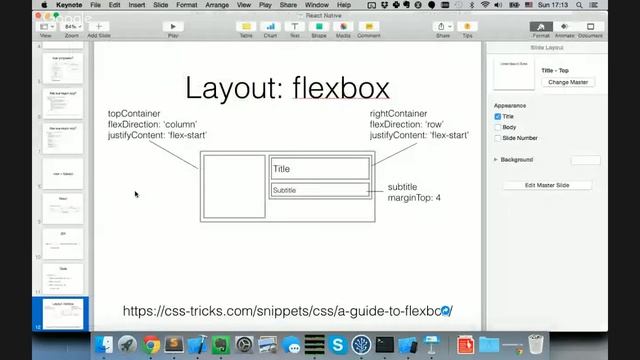The image size is (640, 360).
Task: Open the Help menu
Action: pyautogui.click(x=344, y=5)
